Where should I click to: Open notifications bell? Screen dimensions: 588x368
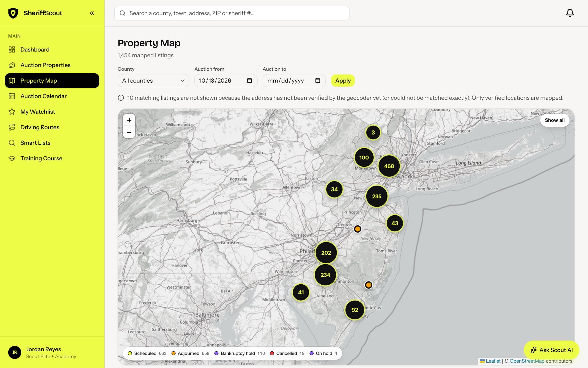(570, 13)
